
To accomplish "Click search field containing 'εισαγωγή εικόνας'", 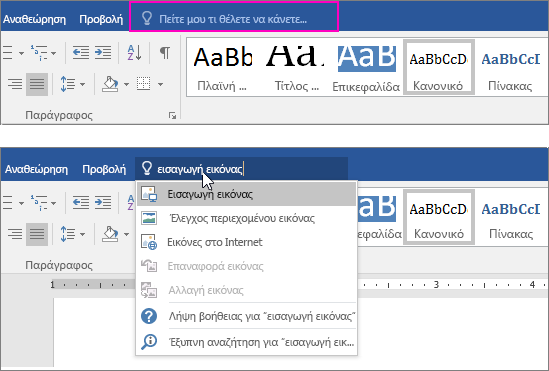I will pos(242,169).
